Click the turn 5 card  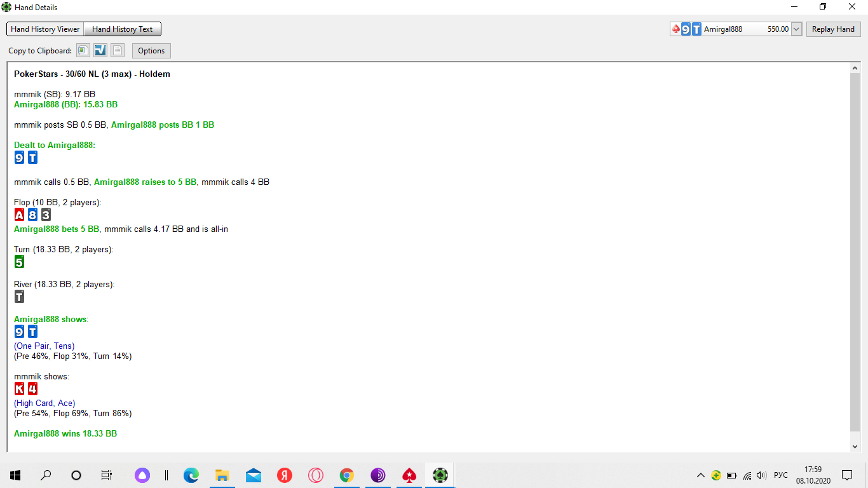pos(19,261)
